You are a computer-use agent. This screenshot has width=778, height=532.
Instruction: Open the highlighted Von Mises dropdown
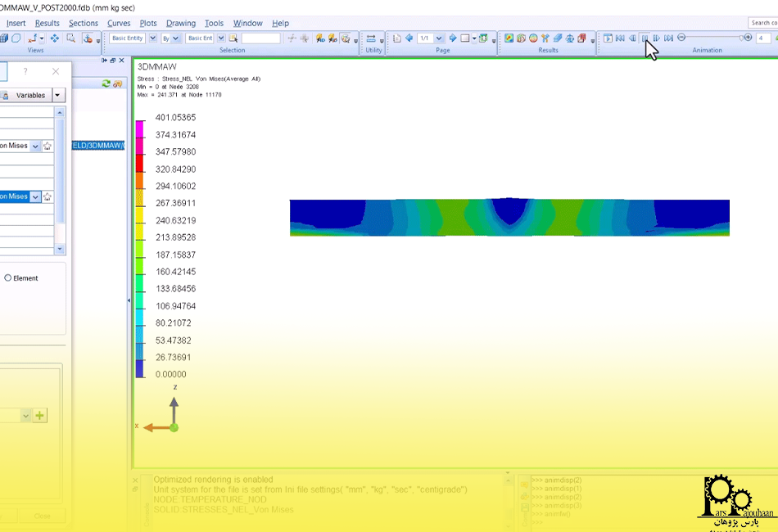35,196
